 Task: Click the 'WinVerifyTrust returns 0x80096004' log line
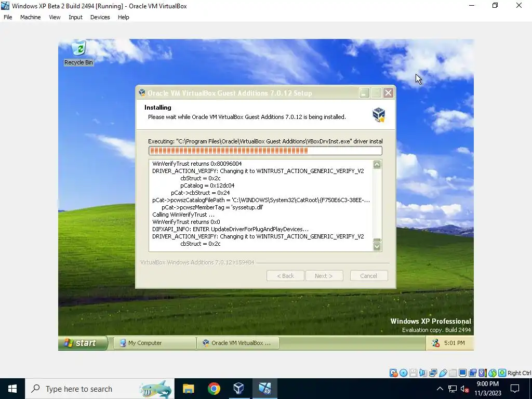coord(197,164)
